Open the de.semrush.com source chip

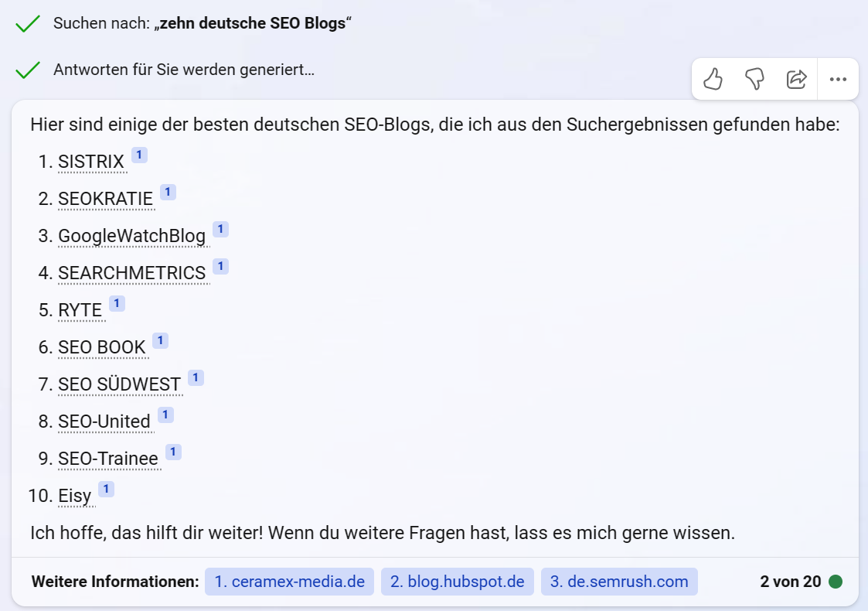620,581
